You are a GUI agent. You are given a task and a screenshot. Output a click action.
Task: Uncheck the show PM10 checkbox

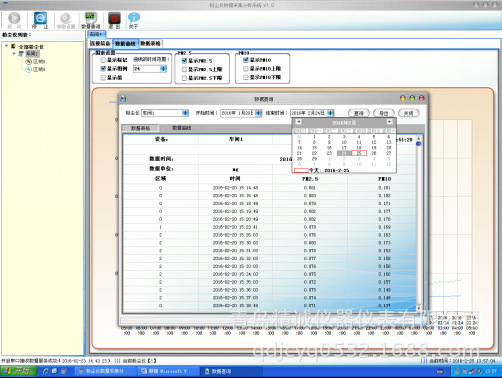[x=246, y=60]
